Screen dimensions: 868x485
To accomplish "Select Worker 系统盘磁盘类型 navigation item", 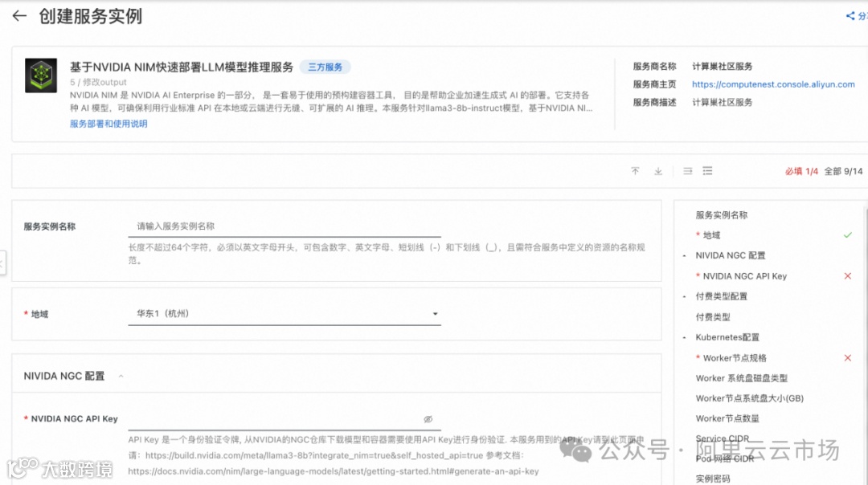I will coord(741,378).
